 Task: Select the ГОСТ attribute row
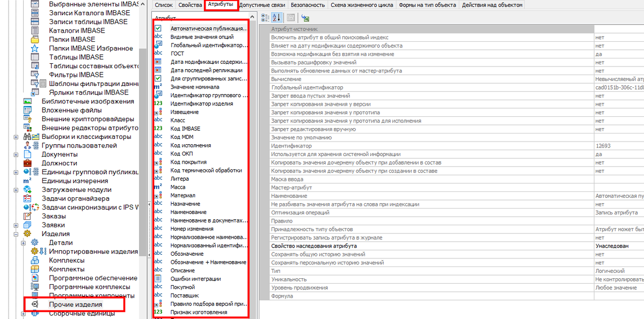click(x=177, y=53)
